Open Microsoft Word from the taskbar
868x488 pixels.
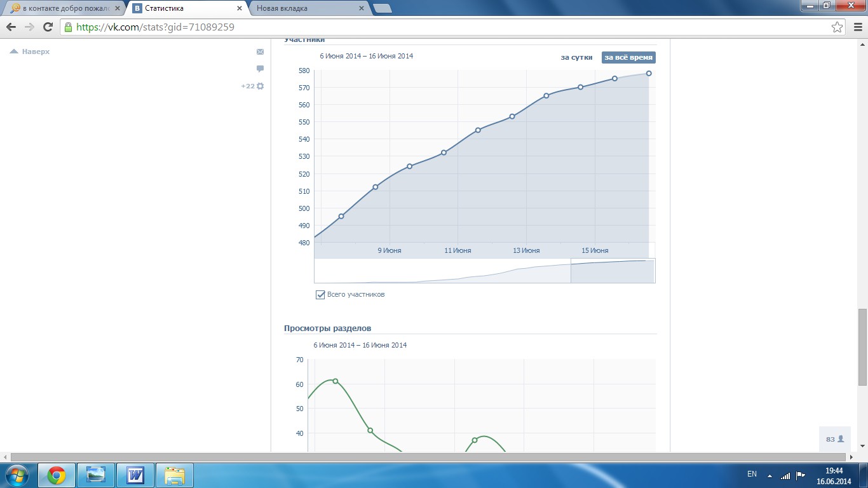(x=135, y=475)
